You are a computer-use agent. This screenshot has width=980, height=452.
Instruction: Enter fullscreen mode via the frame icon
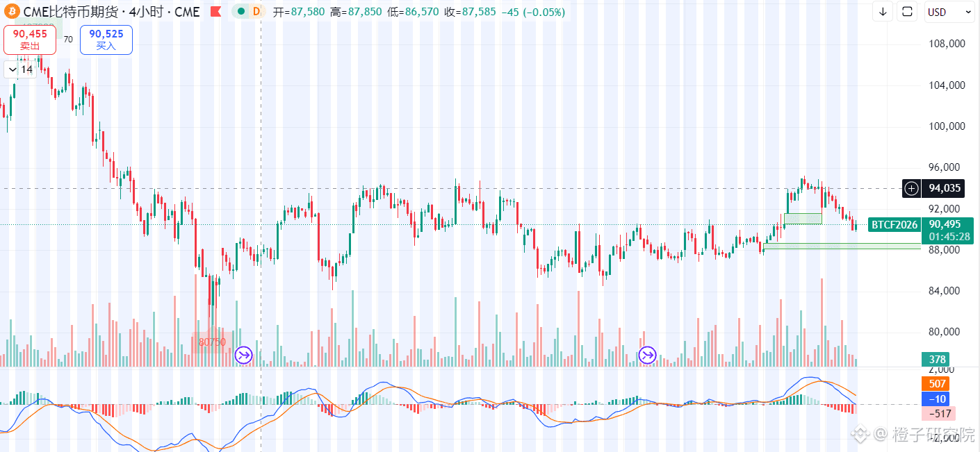pyautogui.click(x=906, y=11)
